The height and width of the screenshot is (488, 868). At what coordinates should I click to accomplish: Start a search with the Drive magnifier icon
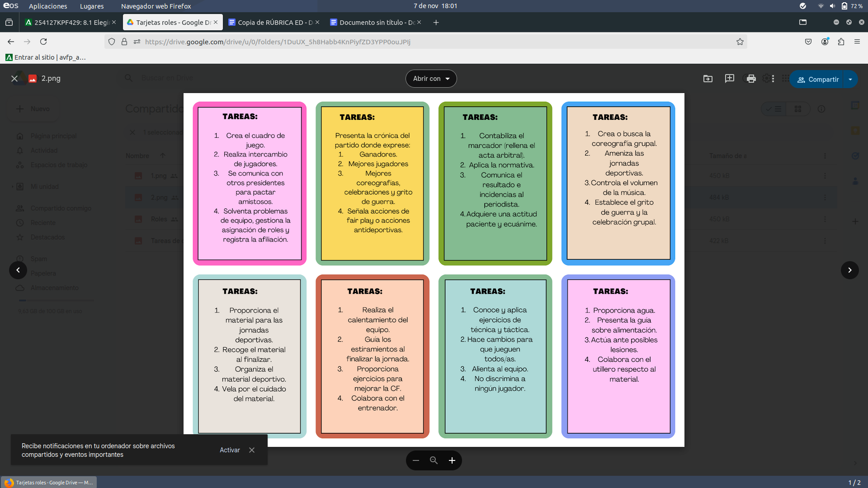click(129, 78)
